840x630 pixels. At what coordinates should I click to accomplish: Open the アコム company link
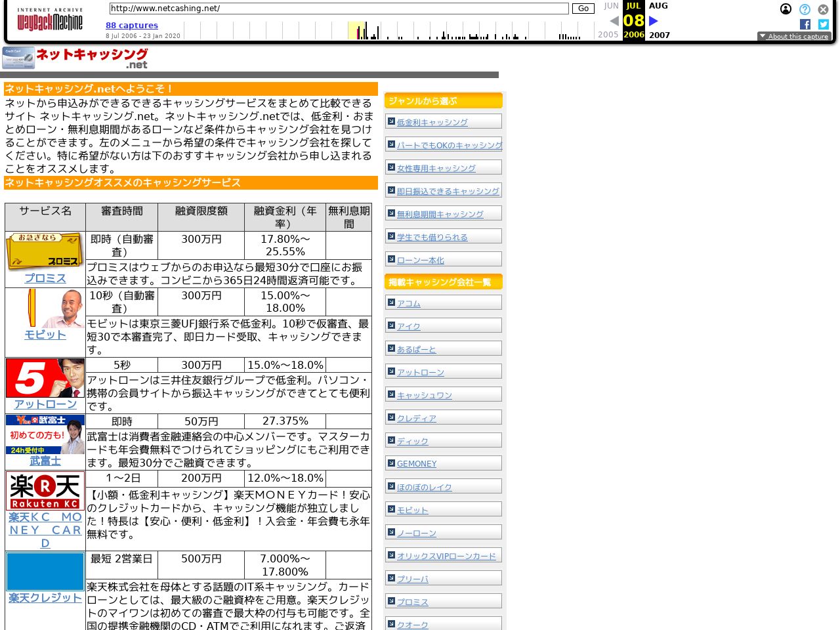[408, 303]
